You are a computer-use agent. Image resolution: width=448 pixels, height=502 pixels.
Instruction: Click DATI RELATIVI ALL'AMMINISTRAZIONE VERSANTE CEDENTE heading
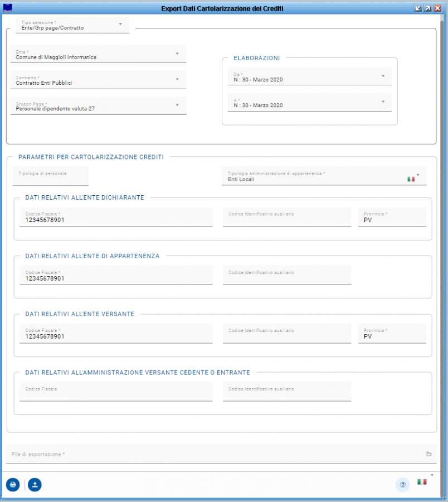[x=138, y=373]
